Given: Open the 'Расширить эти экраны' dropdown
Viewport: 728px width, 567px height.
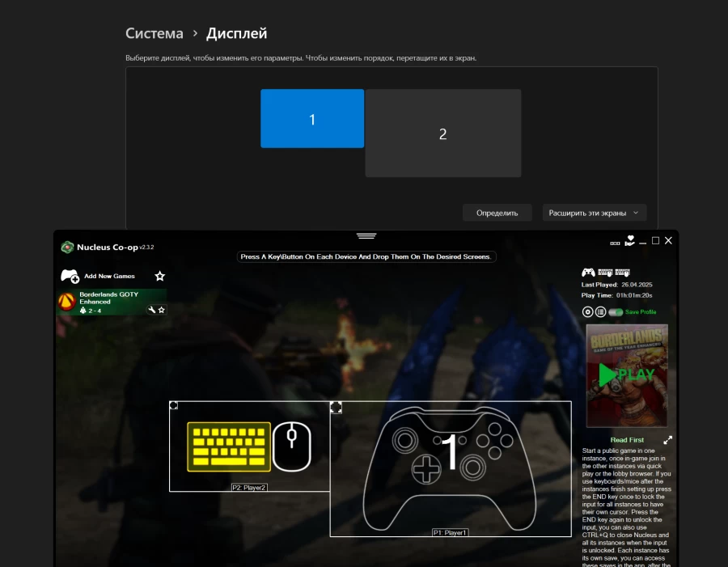Looking at the screenshot, I should point(595,213).
